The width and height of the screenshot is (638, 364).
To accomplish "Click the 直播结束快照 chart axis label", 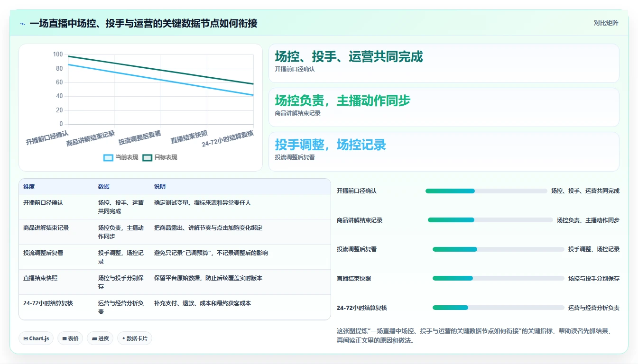I will click(189, 136).
